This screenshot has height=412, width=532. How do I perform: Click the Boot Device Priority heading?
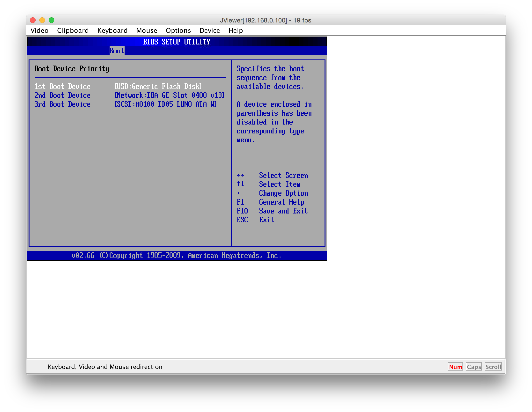(x=72, y=69)
